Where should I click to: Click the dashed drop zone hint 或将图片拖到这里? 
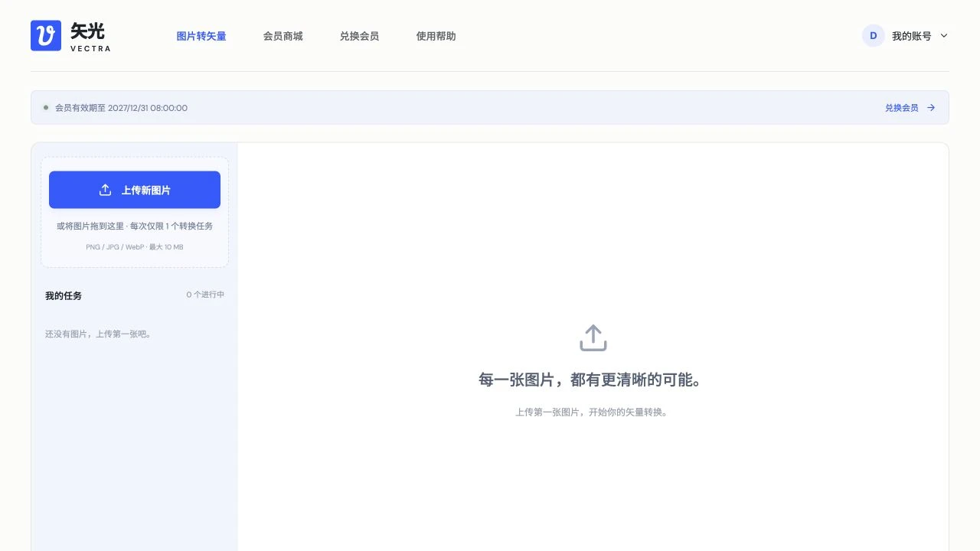coord(135,227)
